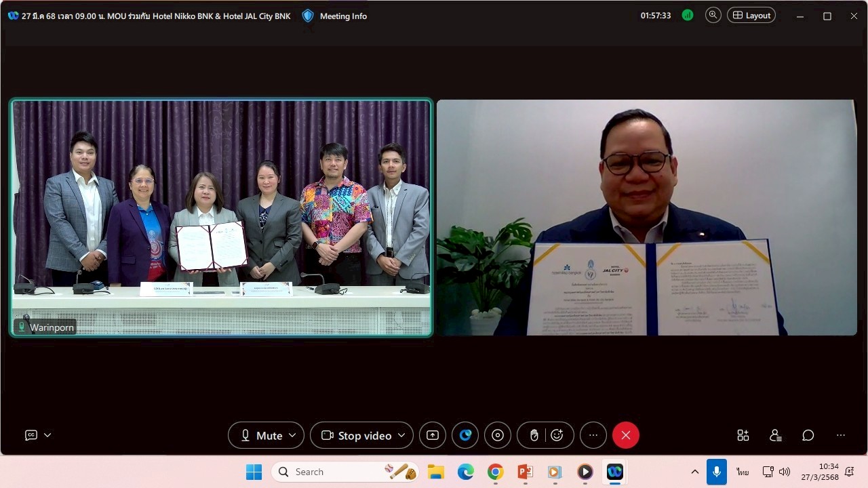Toggle the Mute microphone button
This screenshot has height=488, width=868.
click(x=261, y=435)
